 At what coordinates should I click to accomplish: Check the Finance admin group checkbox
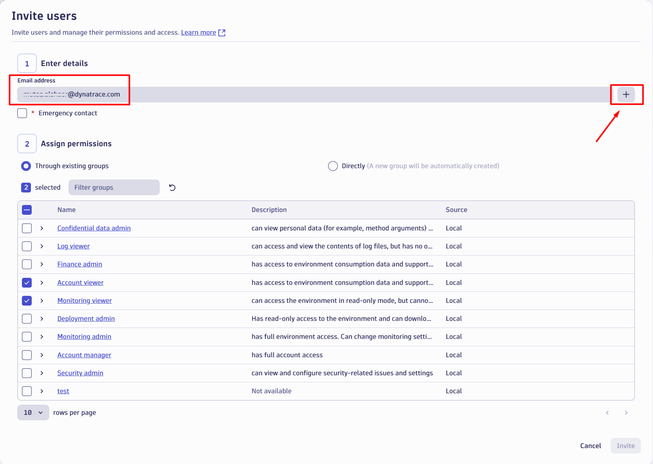(x=27, y=265)
